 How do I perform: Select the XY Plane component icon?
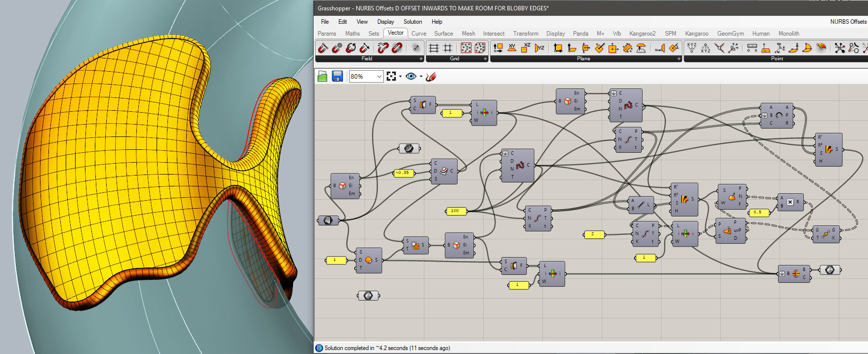512,47
